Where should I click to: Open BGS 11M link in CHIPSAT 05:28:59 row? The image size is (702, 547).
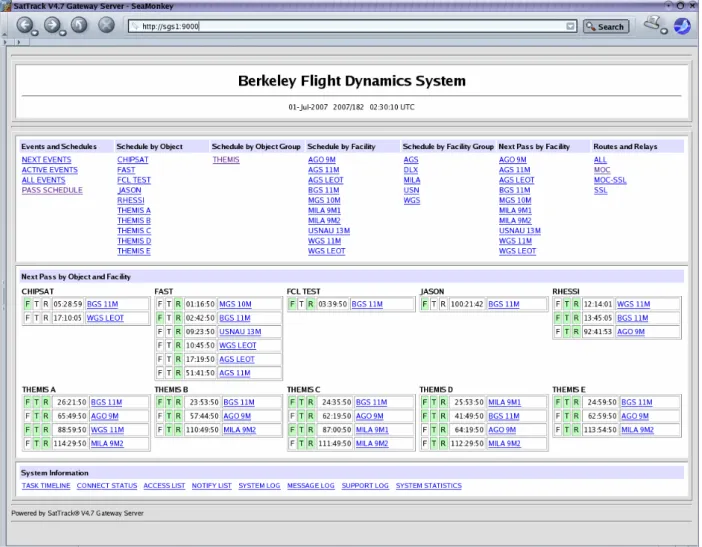pos(102,304)
